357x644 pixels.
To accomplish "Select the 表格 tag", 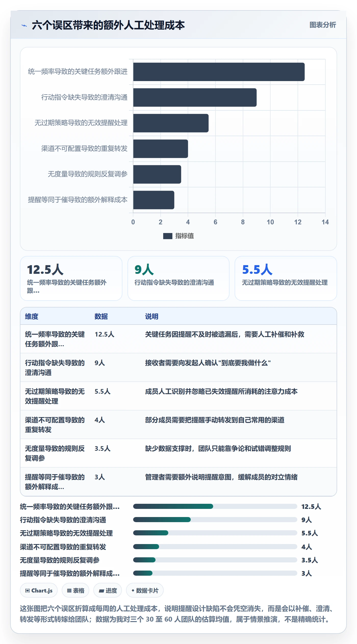I will (75, 590).
